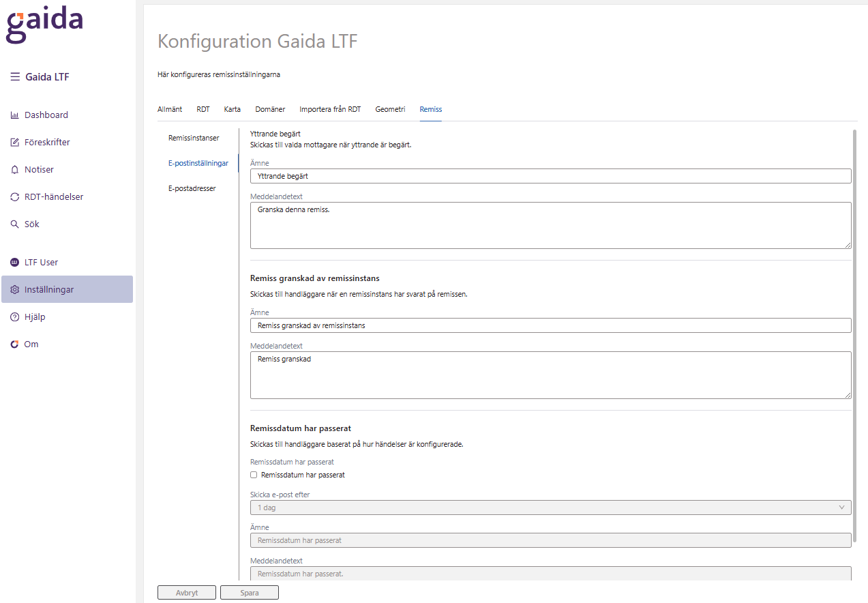Viewport: 868px width, 603px height.
Task: Switch to the Karta tab
Action: 232,109
